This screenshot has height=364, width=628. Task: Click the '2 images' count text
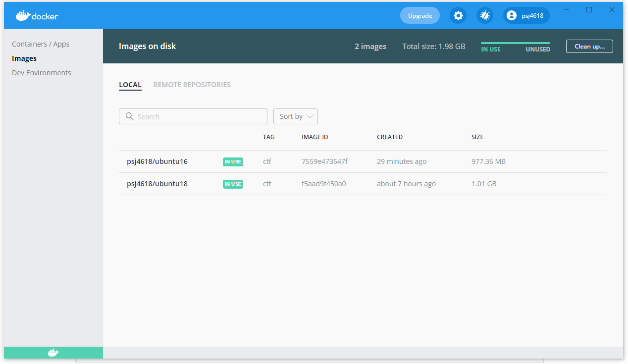(x=370, y=47)
